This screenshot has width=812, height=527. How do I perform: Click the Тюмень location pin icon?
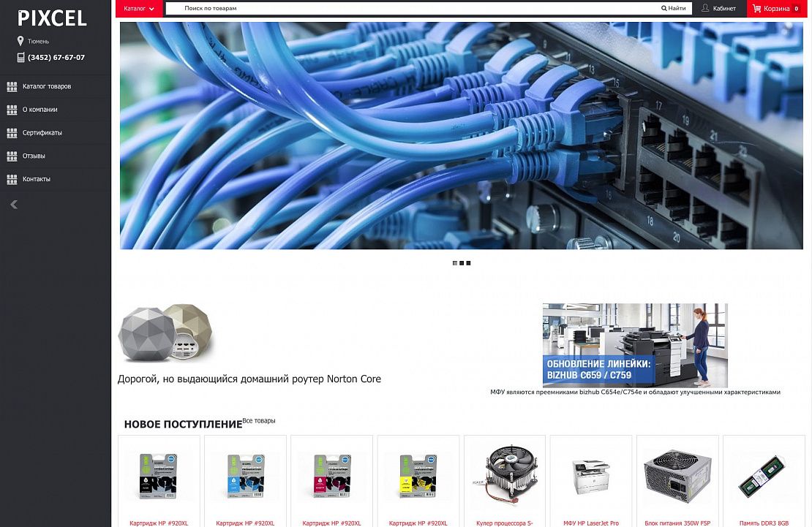point(20,41)
